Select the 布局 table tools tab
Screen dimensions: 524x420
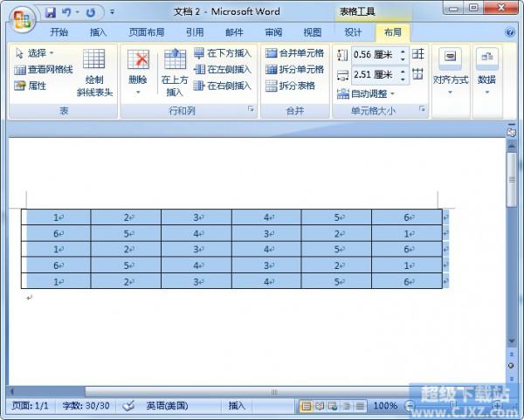[x=393, y=32]
